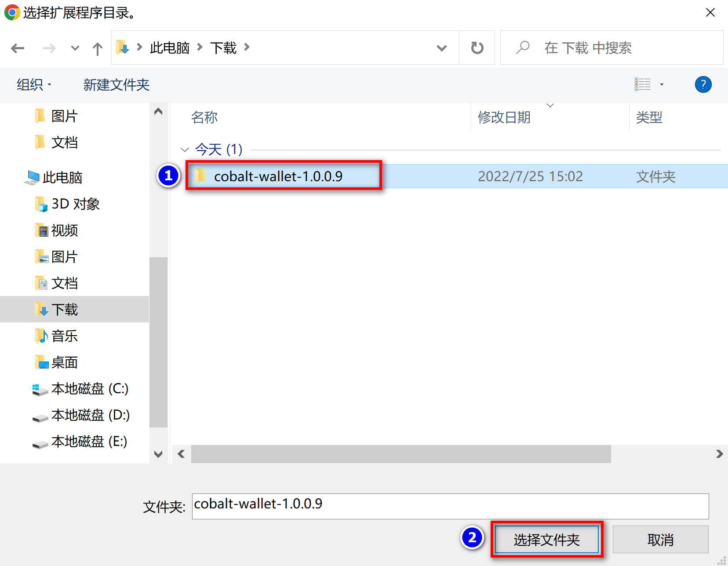Click the date 2022/7/25 15:02 cell

point(531,176)
